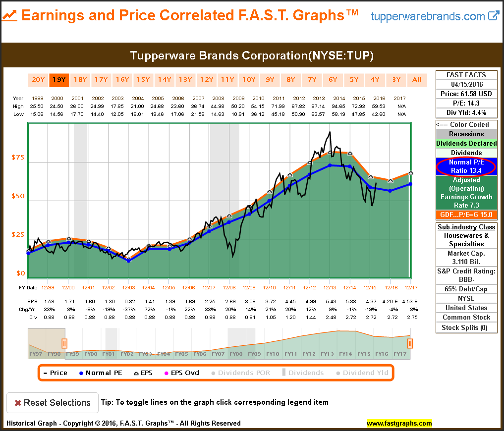Toggle the Price line legend item
The image size is (504, 431).
pos(56,373)
